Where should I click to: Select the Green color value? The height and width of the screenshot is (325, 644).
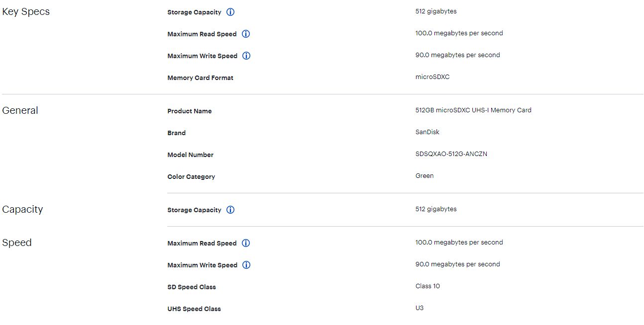point(424,176)
